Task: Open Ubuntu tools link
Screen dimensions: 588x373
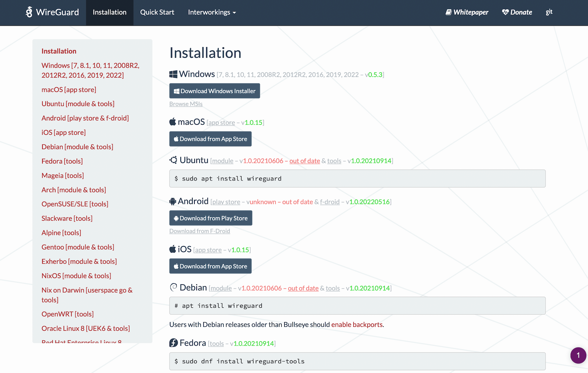Action: pyautogui.click(x=334, y=161)
